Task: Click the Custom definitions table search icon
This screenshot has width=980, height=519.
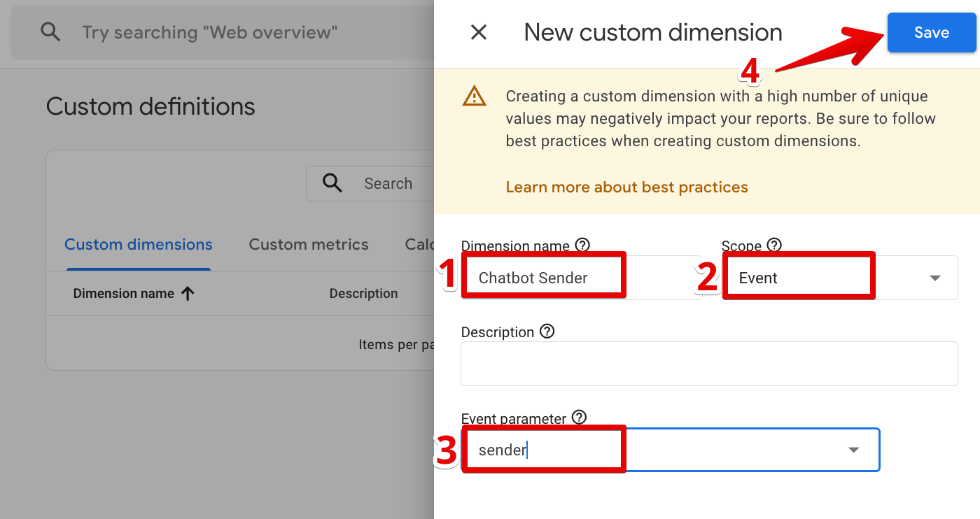Action: (332, 183)
